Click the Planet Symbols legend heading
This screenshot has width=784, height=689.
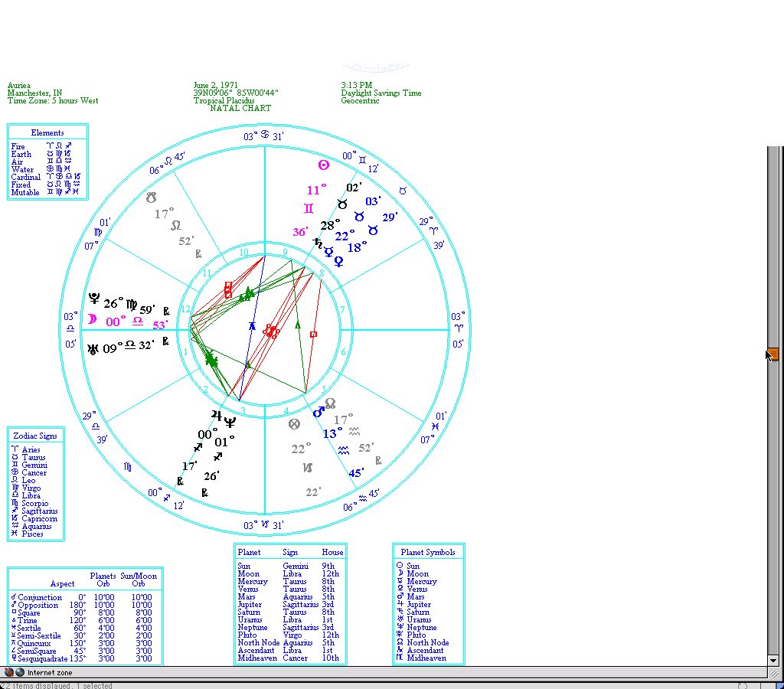(x=428, y=552)
